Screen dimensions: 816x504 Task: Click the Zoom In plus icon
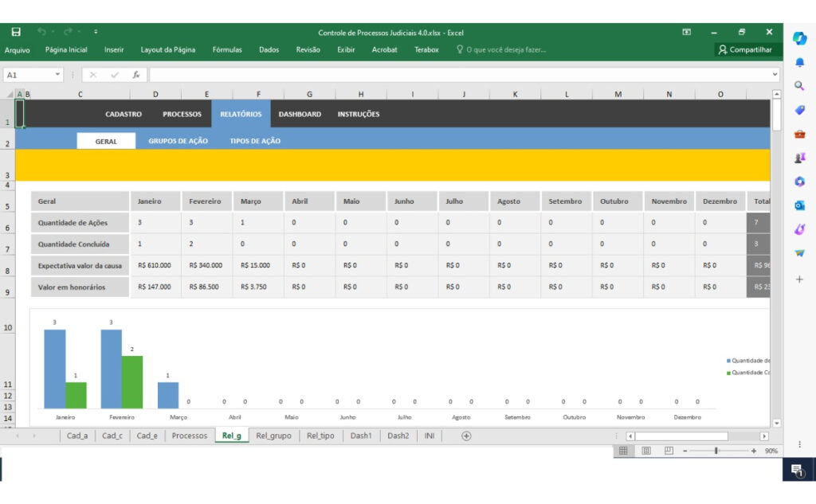[753, 451]
